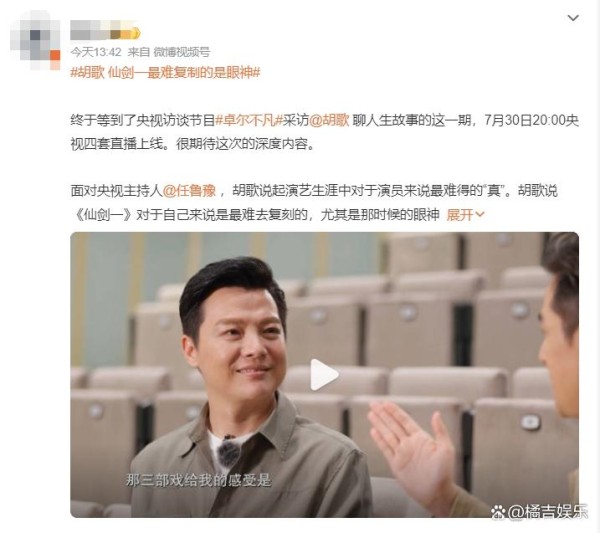Click the 今天13:42 post timestamp
This screenshot has height=533, width=600.
pos(96,52)
